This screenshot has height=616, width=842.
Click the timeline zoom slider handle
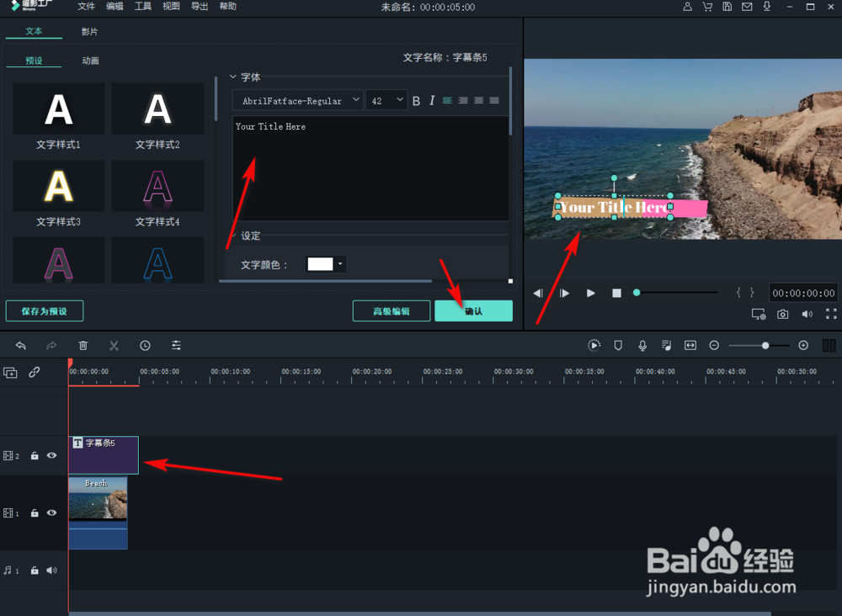tap(765, 346)
